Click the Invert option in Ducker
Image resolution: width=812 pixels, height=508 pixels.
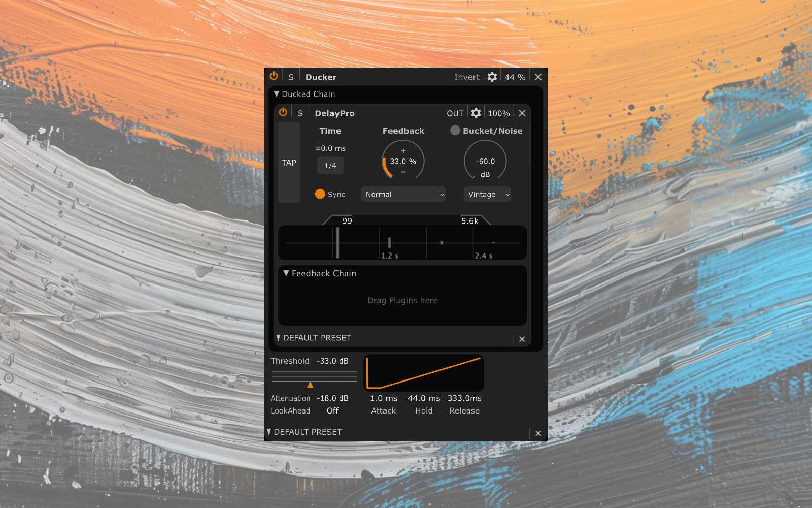466,77
